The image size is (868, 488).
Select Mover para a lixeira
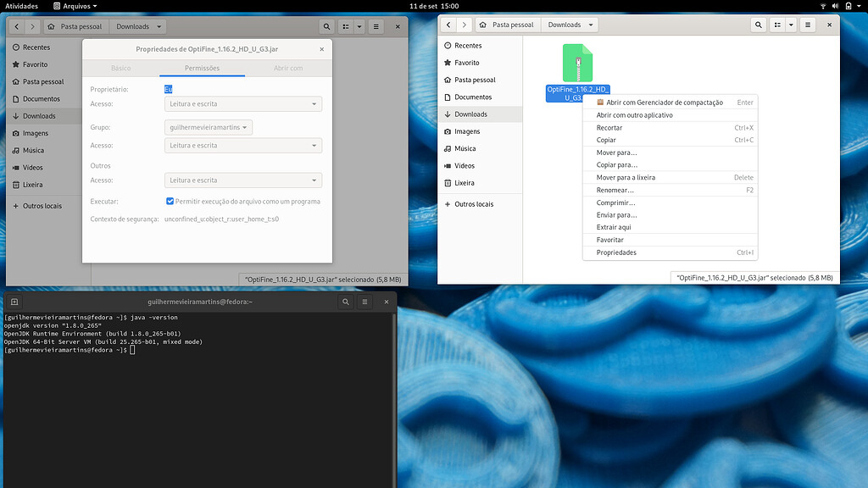click(670, 178)
